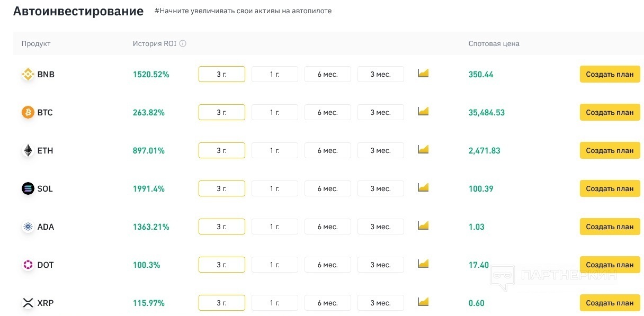Open the ROI chart icon for SOL

[x=423, y=187]
